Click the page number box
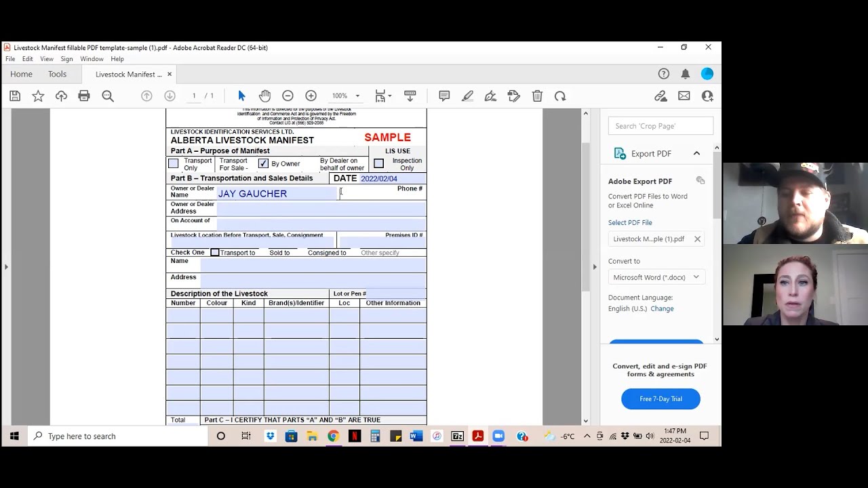 (x=193, y=96)
